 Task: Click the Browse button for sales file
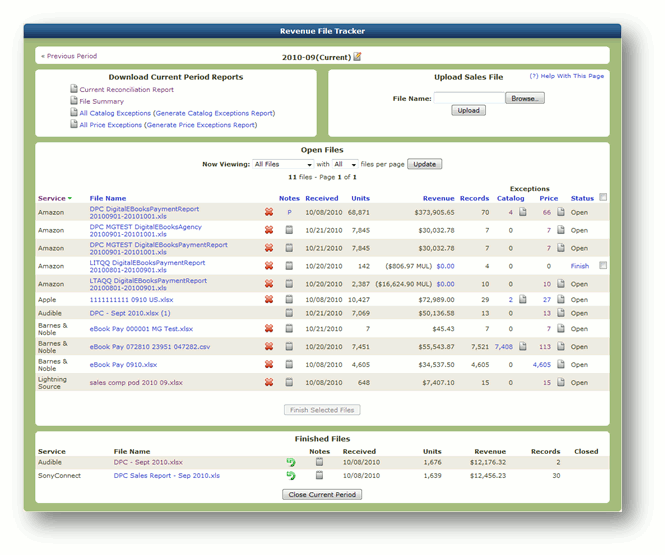pos(525,98)
